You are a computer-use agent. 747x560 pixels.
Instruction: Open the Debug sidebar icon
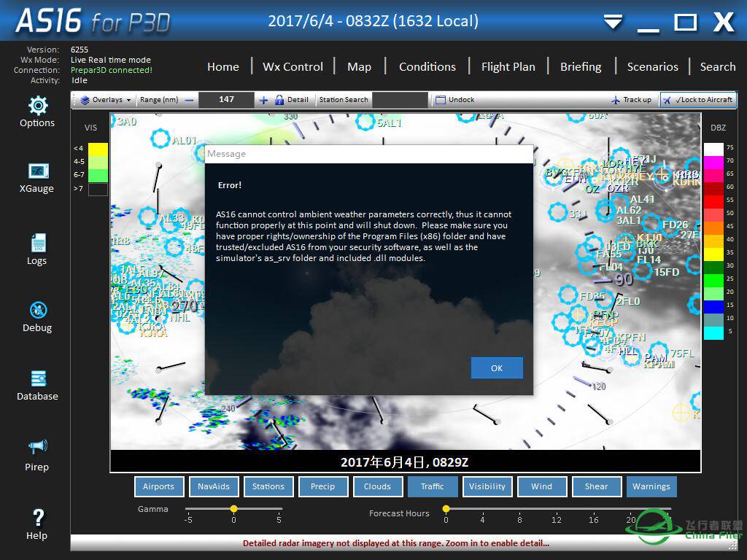38,310
